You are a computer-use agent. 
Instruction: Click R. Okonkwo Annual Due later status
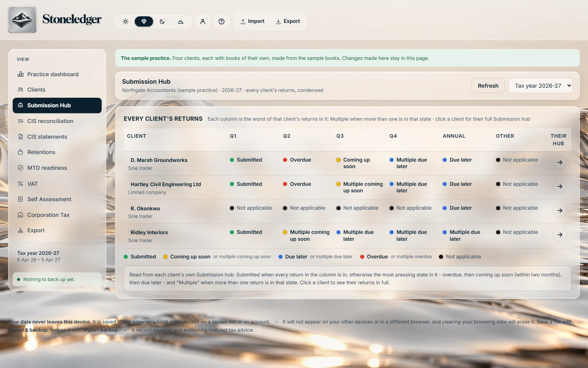pos(457,208)
